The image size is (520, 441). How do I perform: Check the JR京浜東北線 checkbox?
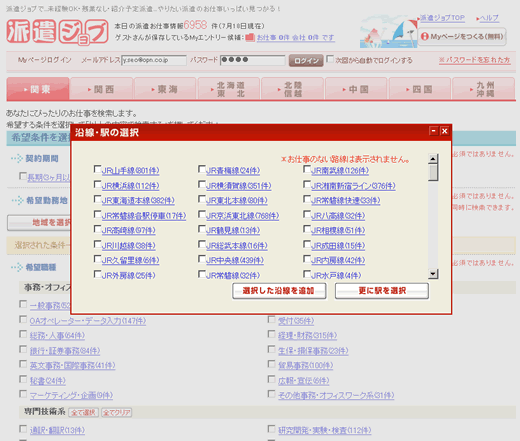[x=202, y=214]
